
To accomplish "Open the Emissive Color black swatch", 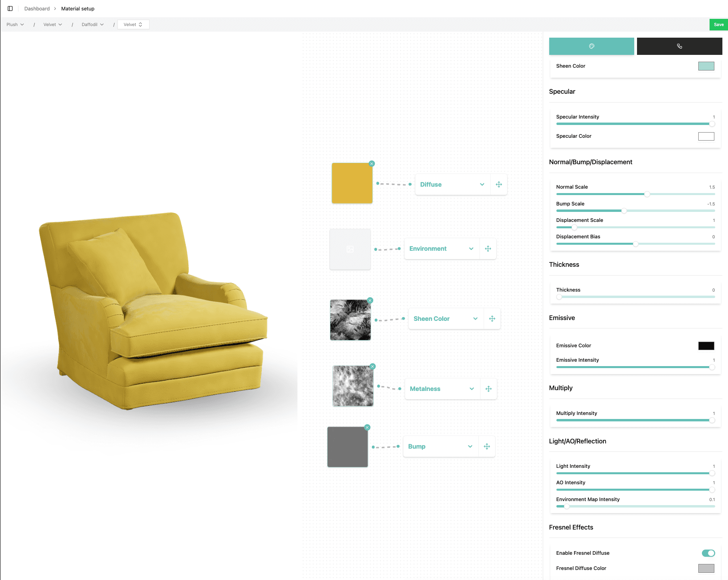I will [706, 346].
